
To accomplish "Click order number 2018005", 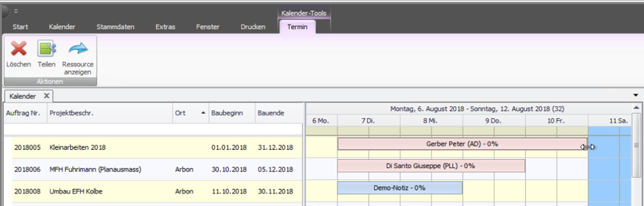I will 27,147.
